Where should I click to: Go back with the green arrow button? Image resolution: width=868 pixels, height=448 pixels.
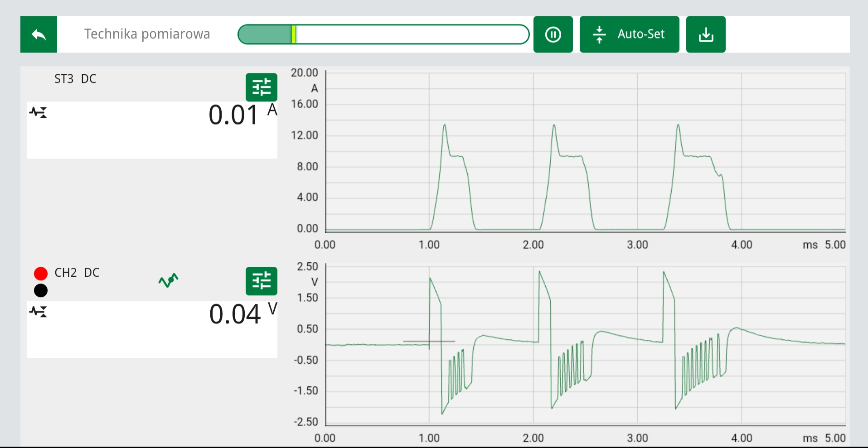click(39, 34)
